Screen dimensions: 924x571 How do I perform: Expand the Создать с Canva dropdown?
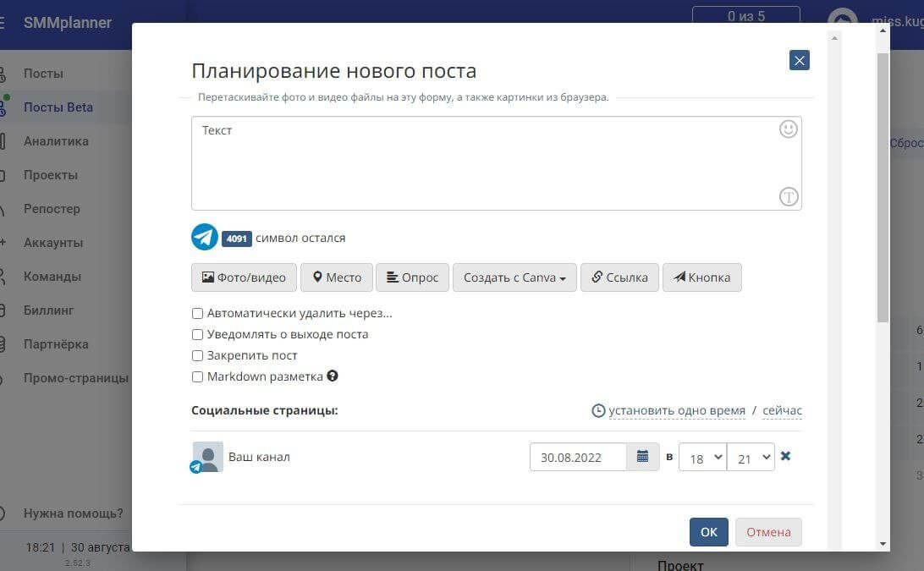click(514, 277)
